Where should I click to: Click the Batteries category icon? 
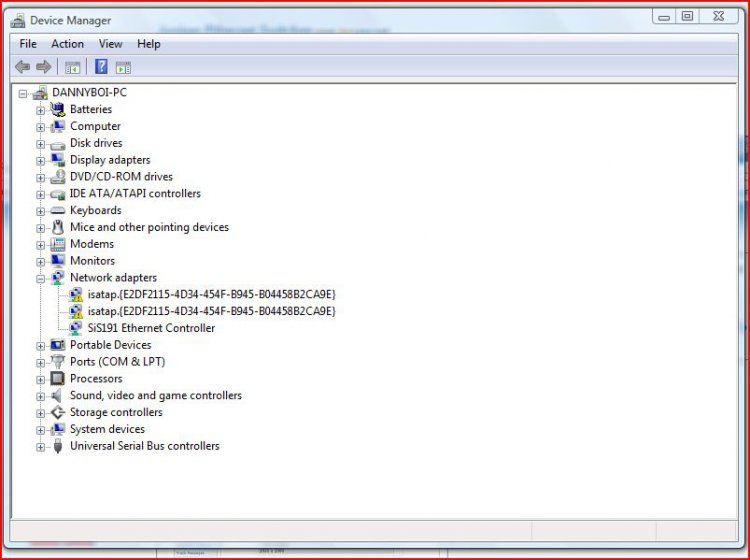tap(58, 110)
